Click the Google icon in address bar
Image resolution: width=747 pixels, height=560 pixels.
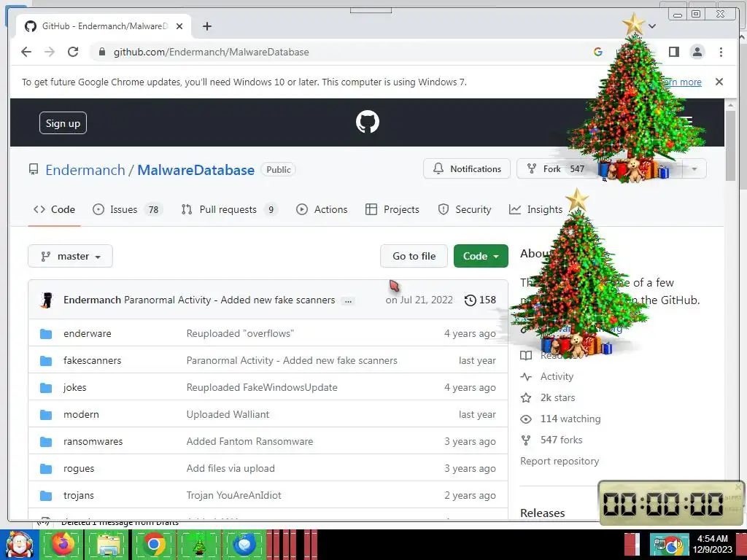598,52
